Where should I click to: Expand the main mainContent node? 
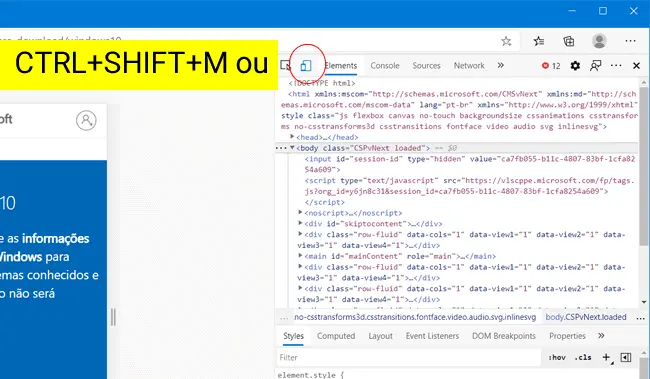(301, 256)
